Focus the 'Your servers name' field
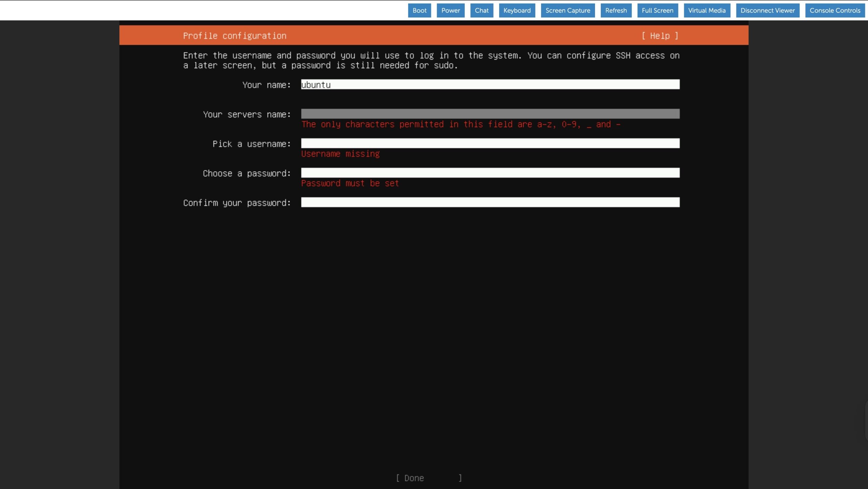Screen dimensions: 868x489 point(490,114)
